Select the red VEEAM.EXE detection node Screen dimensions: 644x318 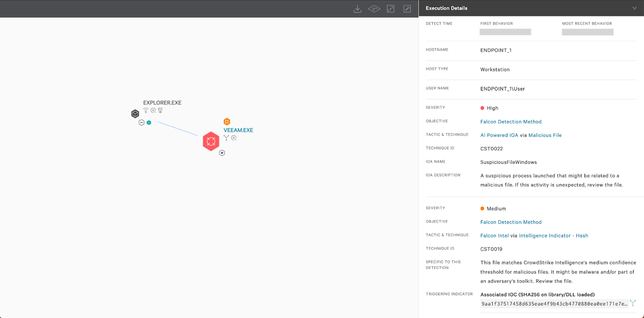coord(211,141)
